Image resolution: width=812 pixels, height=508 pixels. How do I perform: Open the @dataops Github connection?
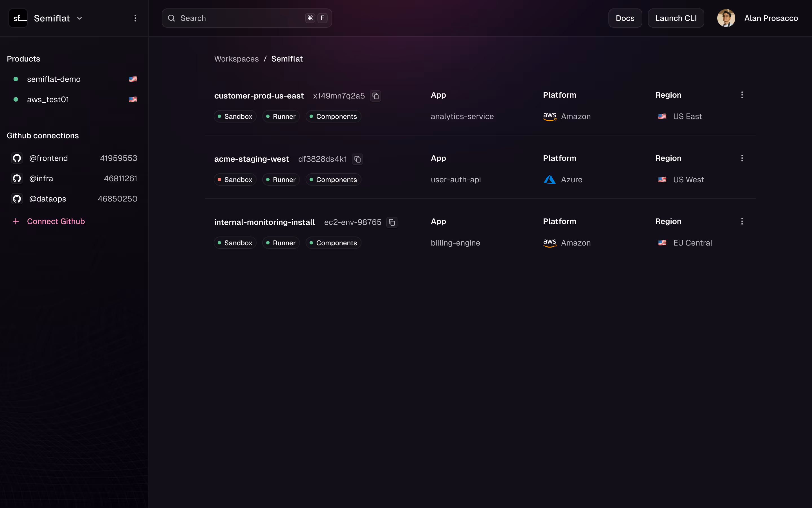point(48,199)
